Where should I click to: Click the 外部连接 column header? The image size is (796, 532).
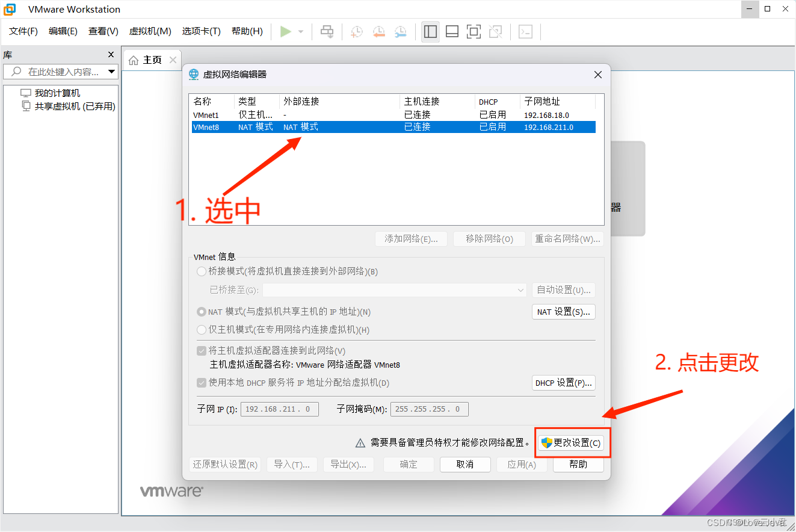(x=340, y=102)
